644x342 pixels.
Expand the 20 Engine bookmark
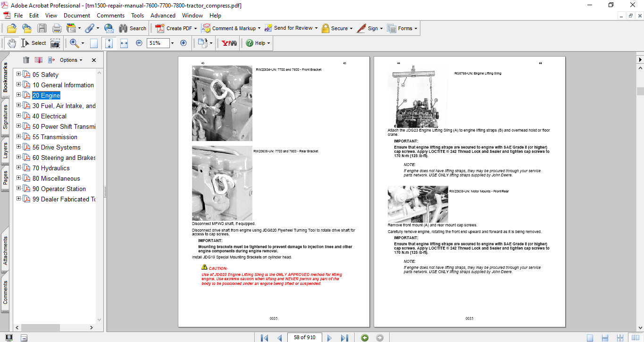pos(18,95)
